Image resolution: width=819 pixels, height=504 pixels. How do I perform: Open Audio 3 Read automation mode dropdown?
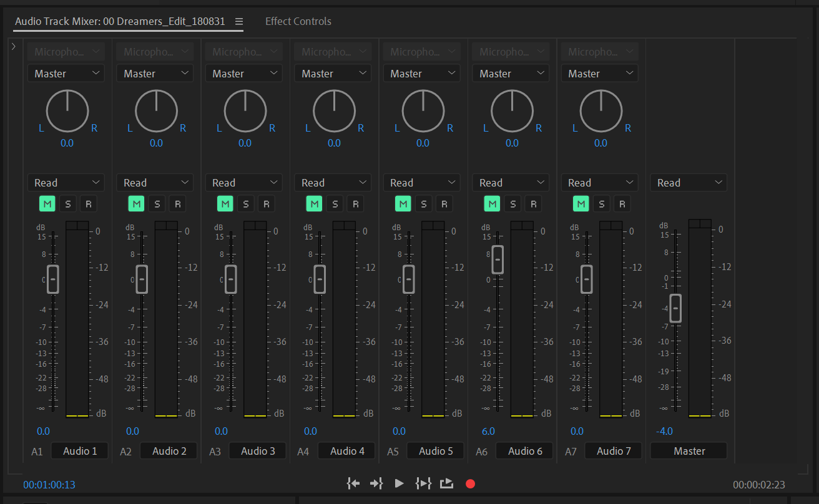[x=243, y=183]
